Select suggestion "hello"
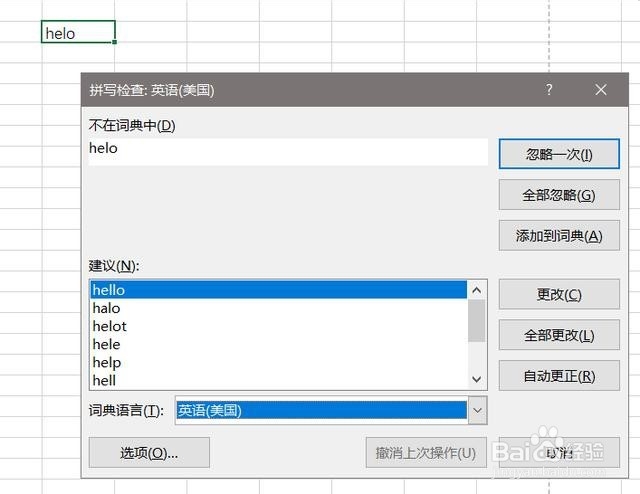This screenshot has width=640, height=494. (278, 289)
